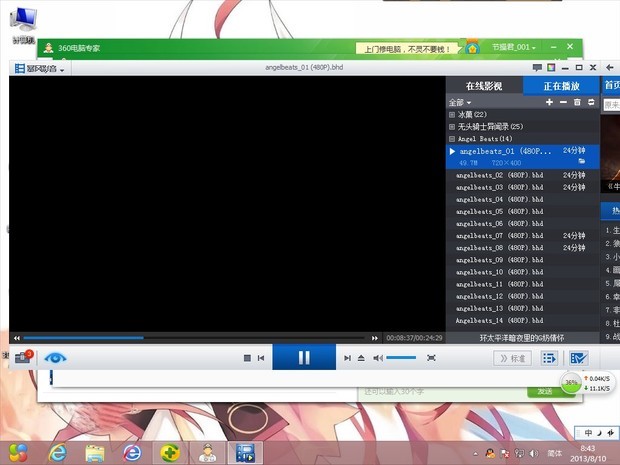Skip to the previous video
Image resolution: width=620 pixels, height=465 pixels.
pos(261,358)
